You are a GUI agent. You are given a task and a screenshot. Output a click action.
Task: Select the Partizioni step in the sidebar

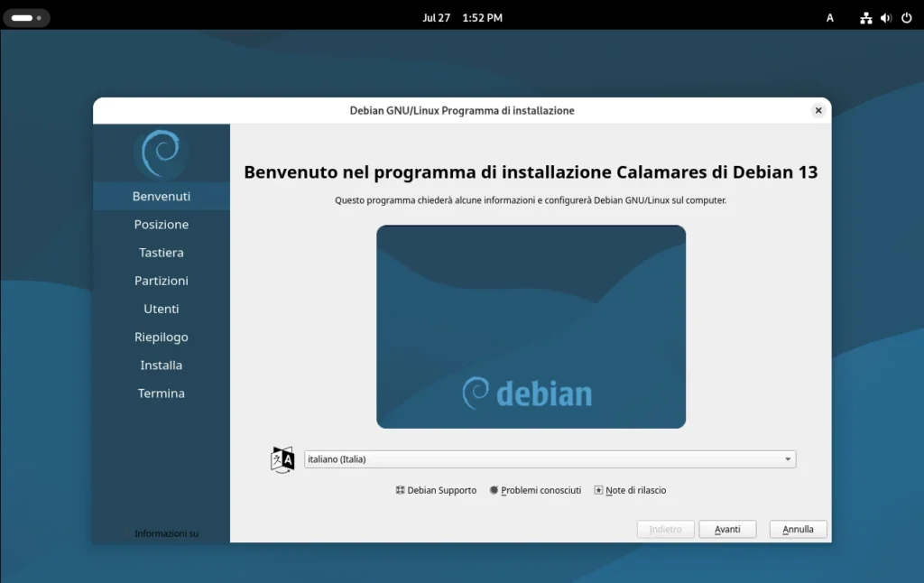click(162, 281)
